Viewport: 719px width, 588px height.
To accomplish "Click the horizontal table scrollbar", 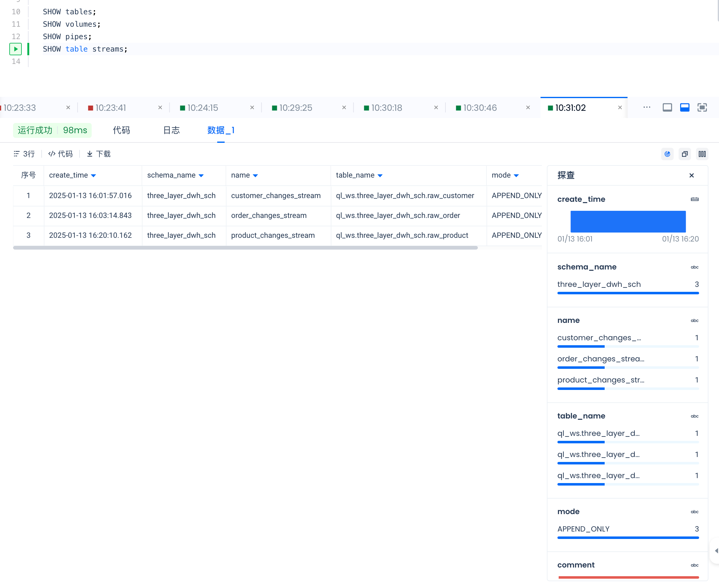I will 245,248.
